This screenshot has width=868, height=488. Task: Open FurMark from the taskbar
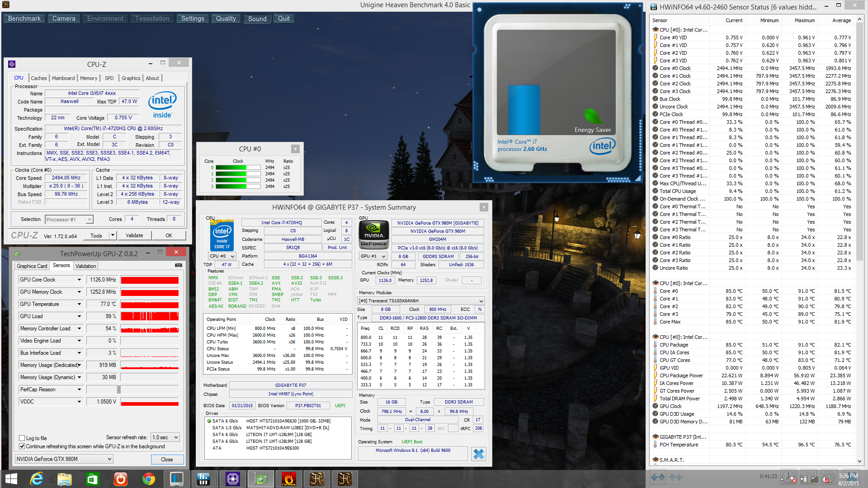click(x=288, y=479)
